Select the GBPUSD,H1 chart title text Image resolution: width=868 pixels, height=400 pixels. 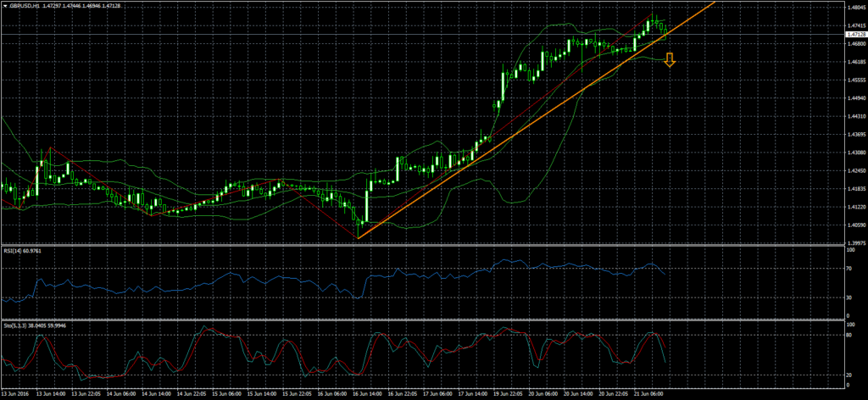point(26,5)
